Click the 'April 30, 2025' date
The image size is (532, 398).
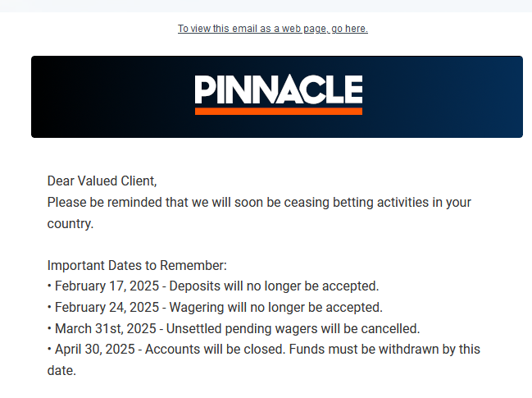click(x=95, y=350)
